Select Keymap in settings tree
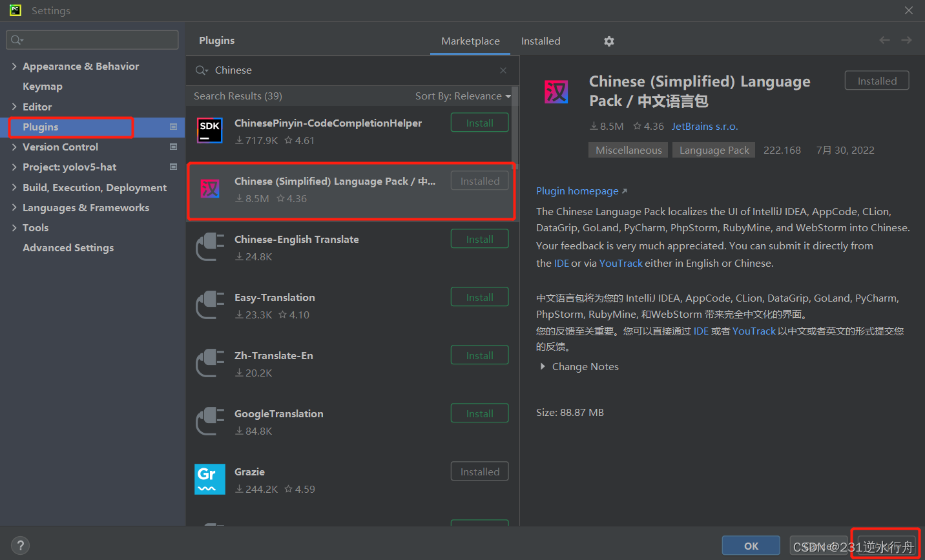The image size is (925, 560). (43, 87)
